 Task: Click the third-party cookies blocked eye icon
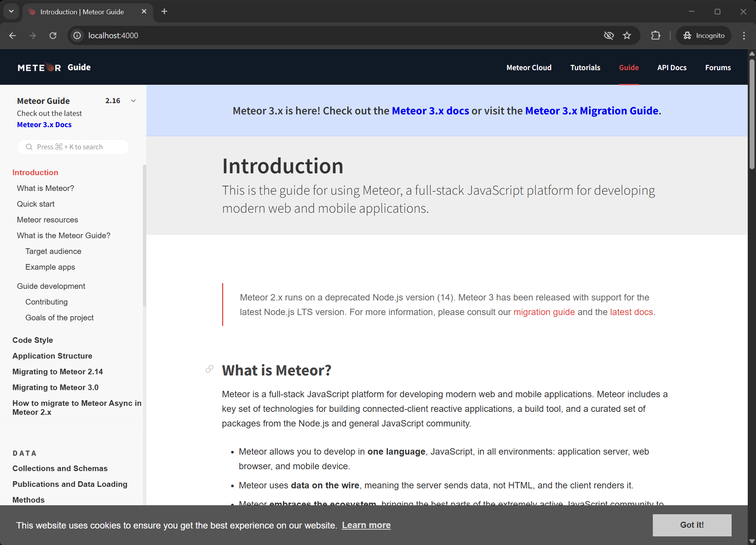pos(609,36)
